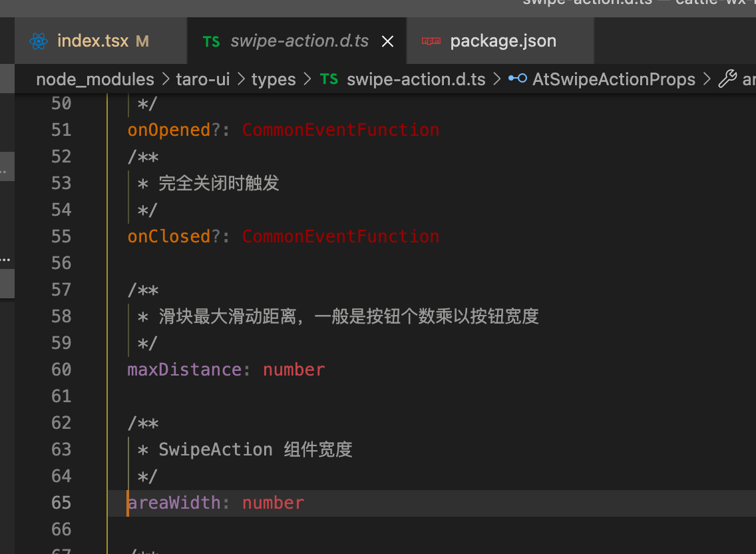Screen dimensions: 756x554
Task: Click line number 60 in gutter
Action: 61,370
